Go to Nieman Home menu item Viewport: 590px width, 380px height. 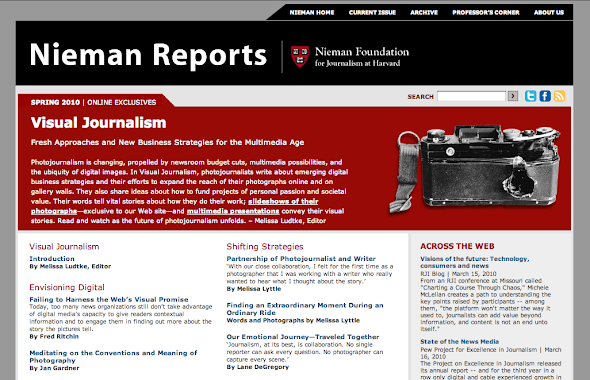(x=312, y=12)
